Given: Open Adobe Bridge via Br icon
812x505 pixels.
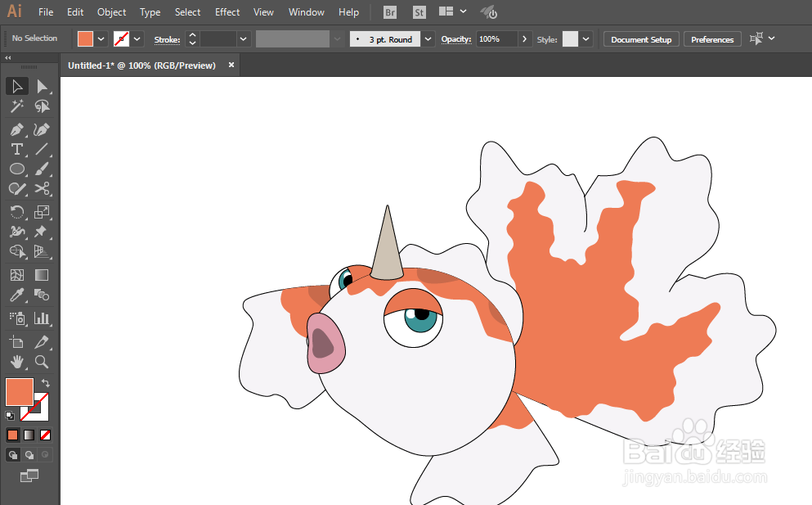Looking at the screenshot, I should 390,12.
